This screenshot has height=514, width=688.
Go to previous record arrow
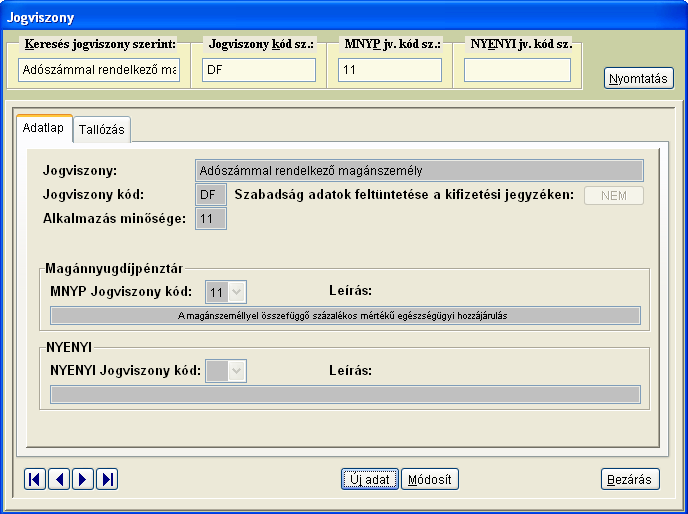pos(59,479)
